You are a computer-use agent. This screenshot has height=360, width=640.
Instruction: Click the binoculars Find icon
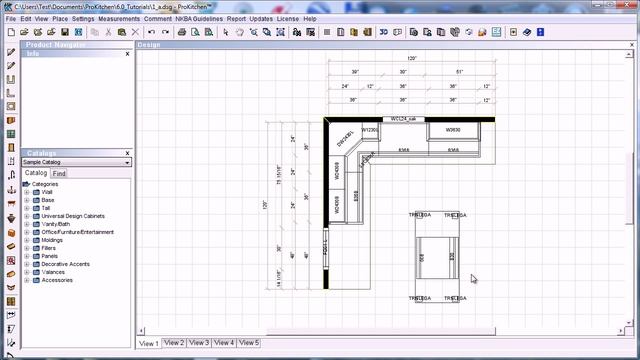coord(297,32)
